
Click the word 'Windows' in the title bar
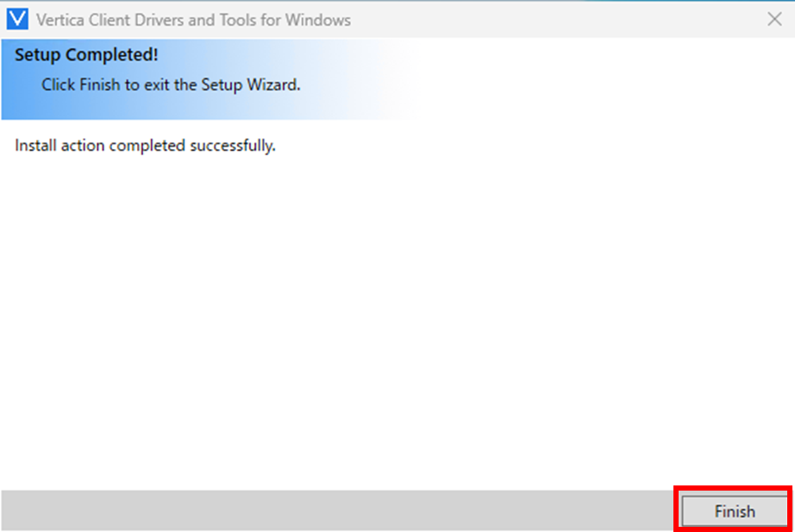point(322,19)
